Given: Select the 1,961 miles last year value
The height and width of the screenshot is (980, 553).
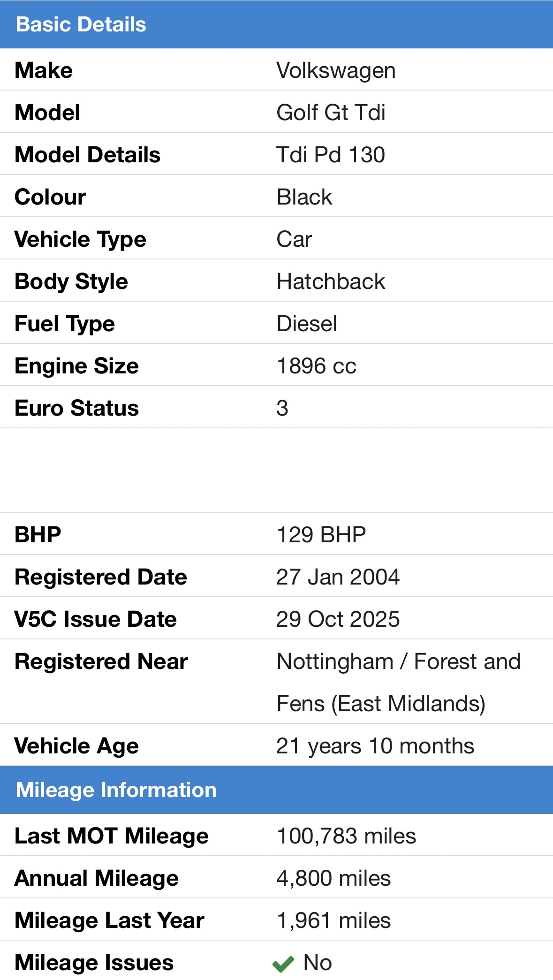Looking at the screenshot, I should click(333, 920).
